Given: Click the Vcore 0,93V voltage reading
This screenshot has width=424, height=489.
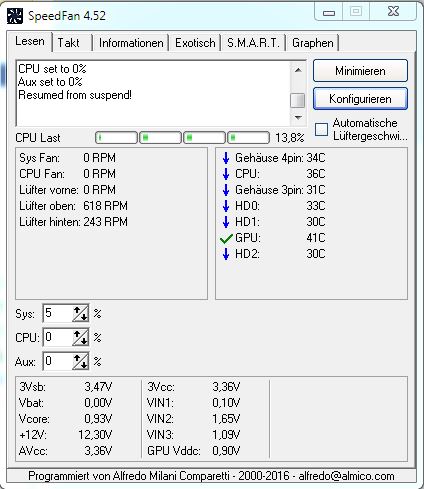Looking at the screenshot, I should [x=66, y=419].
